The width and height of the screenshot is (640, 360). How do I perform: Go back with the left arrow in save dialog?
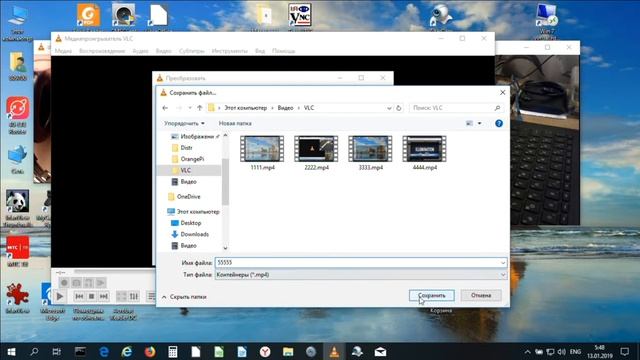click(165, 108)
